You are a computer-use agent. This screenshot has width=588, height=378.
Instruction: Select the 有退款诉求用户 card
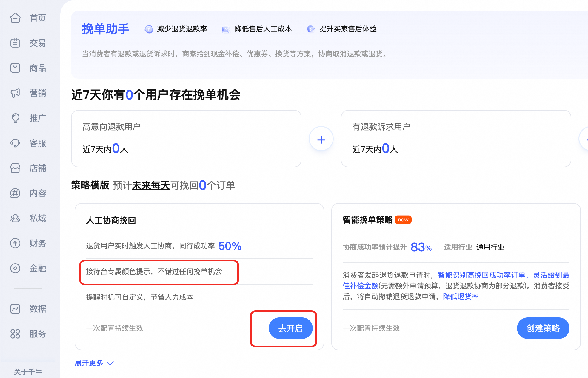pyautogui.click(x=456, y=139)
